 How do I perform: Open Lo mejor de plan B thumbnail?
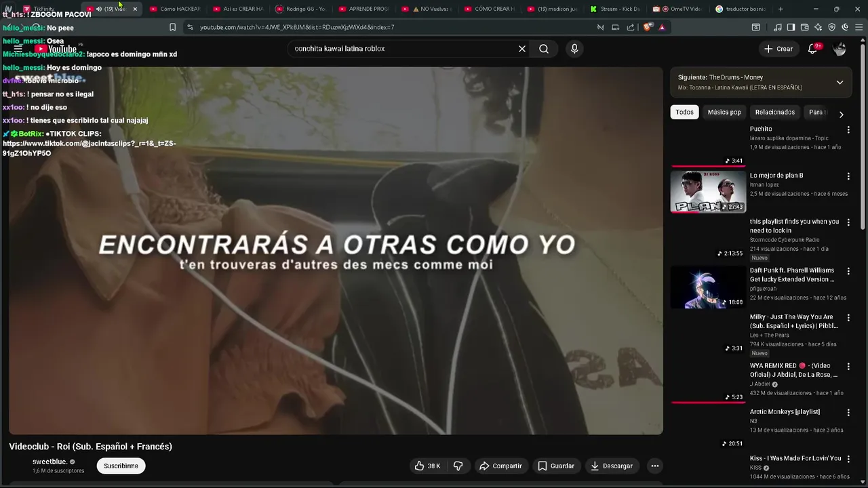(x=708, y=191)
